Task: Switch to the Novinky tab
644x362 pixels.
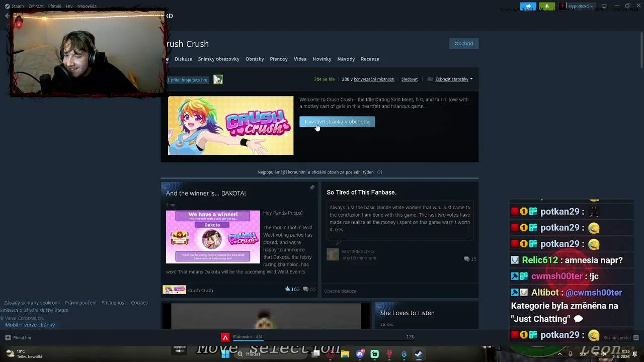Action: pos(322,59)
